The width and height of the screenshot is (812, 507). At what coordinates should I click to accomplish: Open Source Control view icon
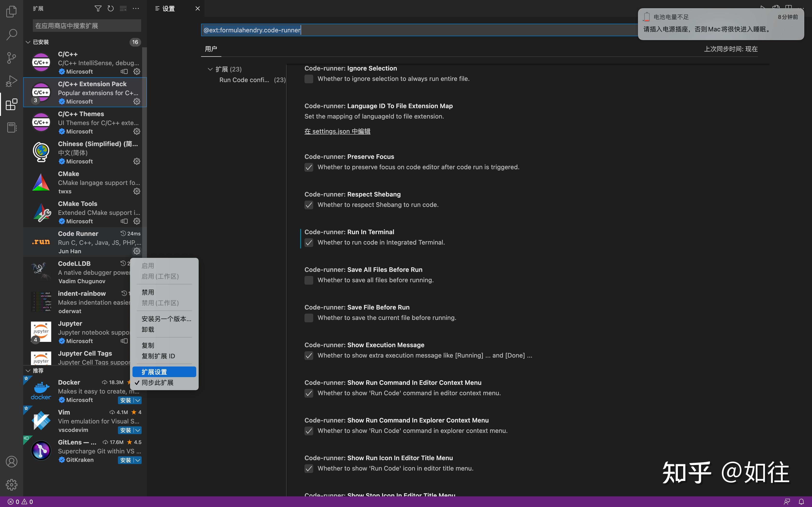click(11, 58)
